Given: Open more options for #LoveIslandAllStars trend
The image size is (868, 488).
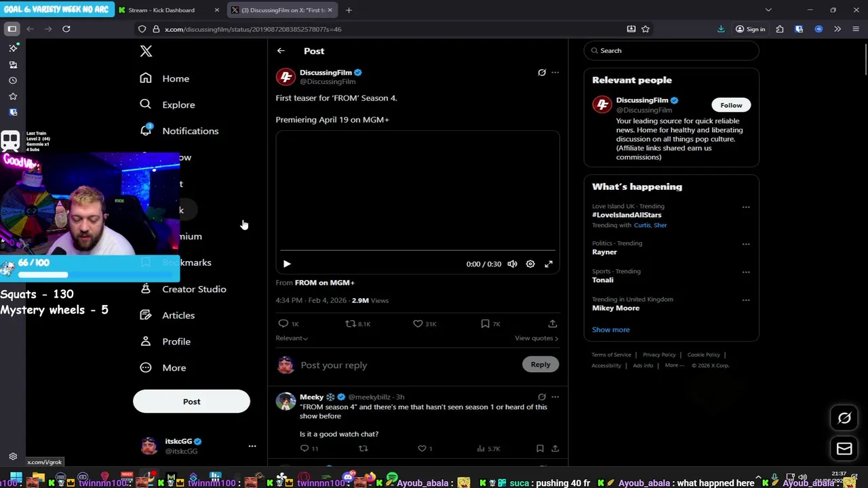Looking at the screenshot, I should 746,207.
